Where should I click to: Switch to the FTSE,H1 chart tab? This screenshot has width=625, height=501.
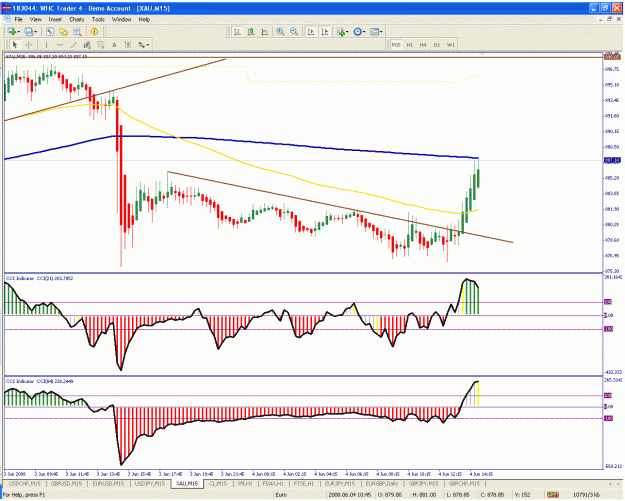(303, 483)
